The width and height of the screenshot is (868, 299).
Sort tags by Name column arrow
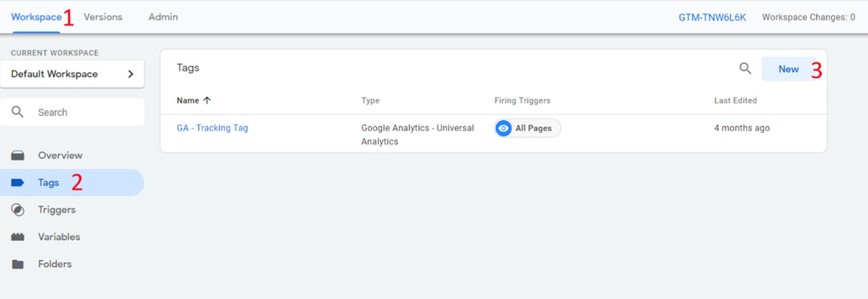click(207, 100)
